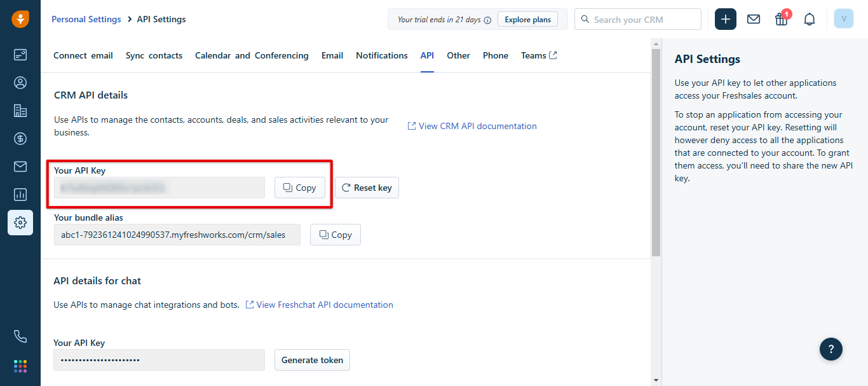Image resolution: width=868 pixels, height=386 pixels.
Task: Switch to the Connect email tab
Action: [x=83, y=55]
